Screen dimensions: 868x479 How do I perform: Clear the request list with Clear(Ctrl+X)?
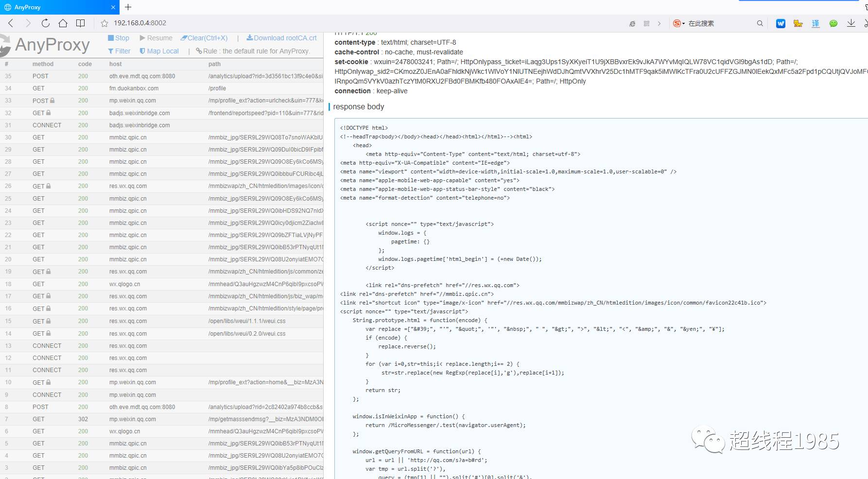pos(204,38)
